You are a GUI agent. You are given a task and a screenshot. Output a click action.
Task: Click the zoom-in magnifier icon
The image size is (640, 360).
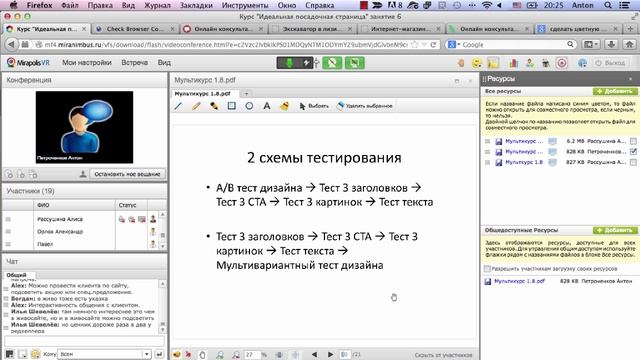[220, 354]
